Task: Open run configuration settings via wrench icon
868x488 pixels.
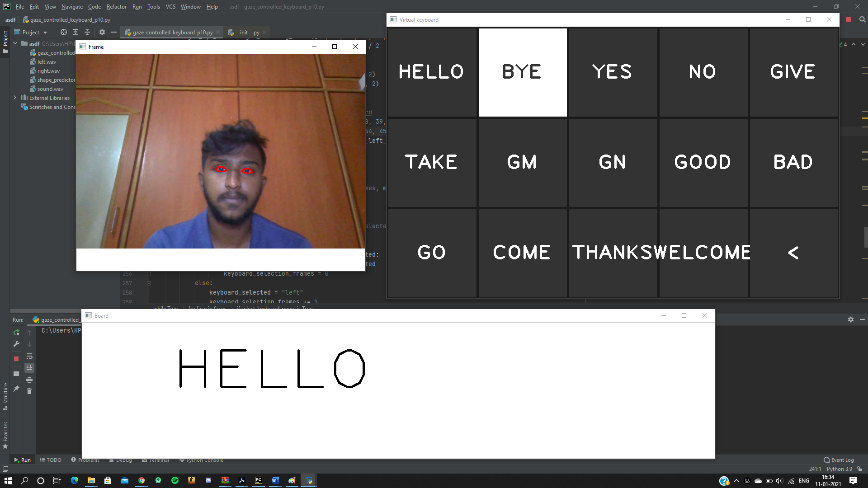Action: tap(16, 344)
